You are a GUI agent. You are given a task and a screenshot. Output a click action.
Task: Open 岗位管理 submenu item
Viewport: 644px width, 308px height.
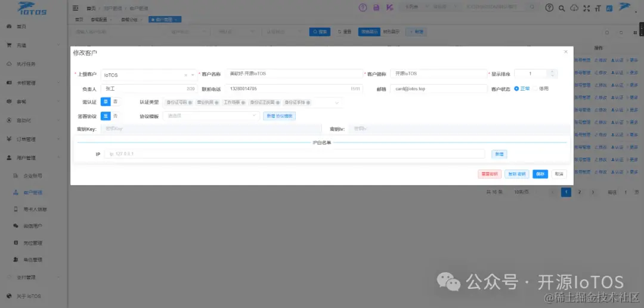point(33,243)
